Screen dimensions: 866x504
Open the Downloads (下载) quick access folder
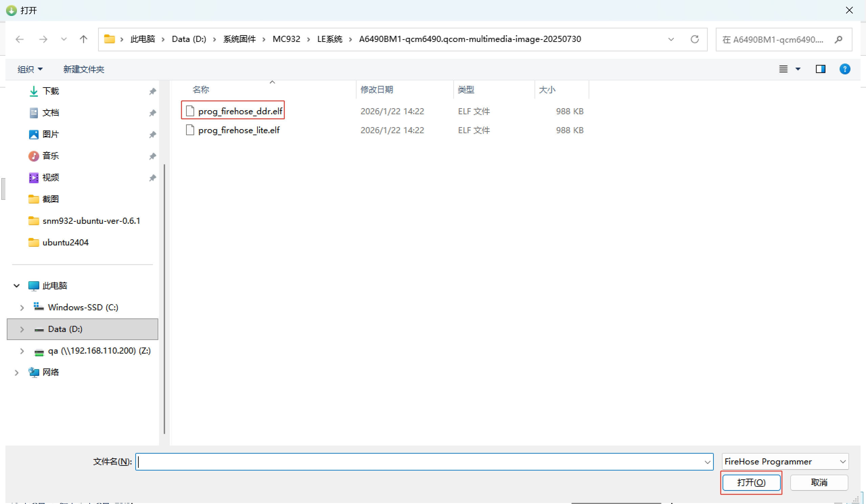pyautogui.click(x=51, y=91)
